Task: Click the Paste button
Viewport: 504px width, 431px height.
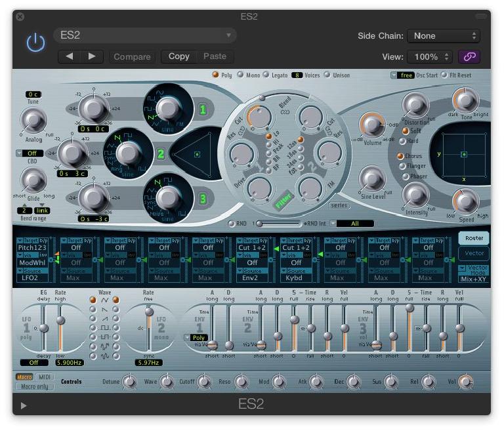Action: (215, 56)
